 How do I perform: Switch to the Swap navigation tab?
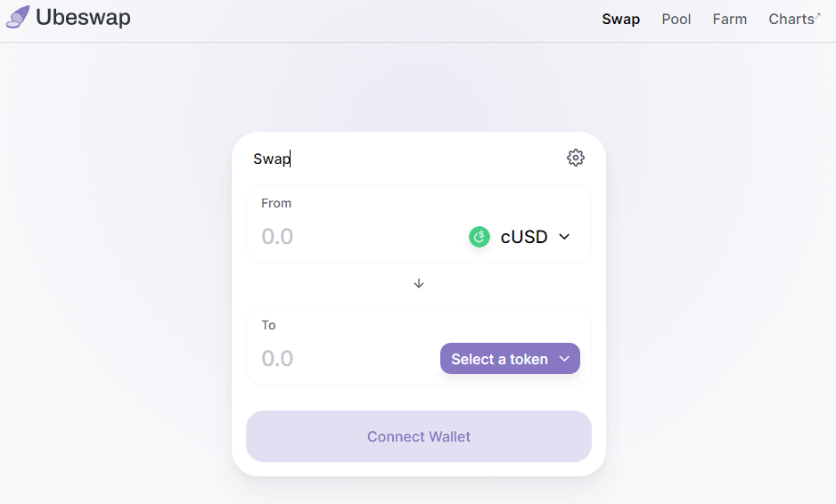pyautogui.click(x=620, y=19)
